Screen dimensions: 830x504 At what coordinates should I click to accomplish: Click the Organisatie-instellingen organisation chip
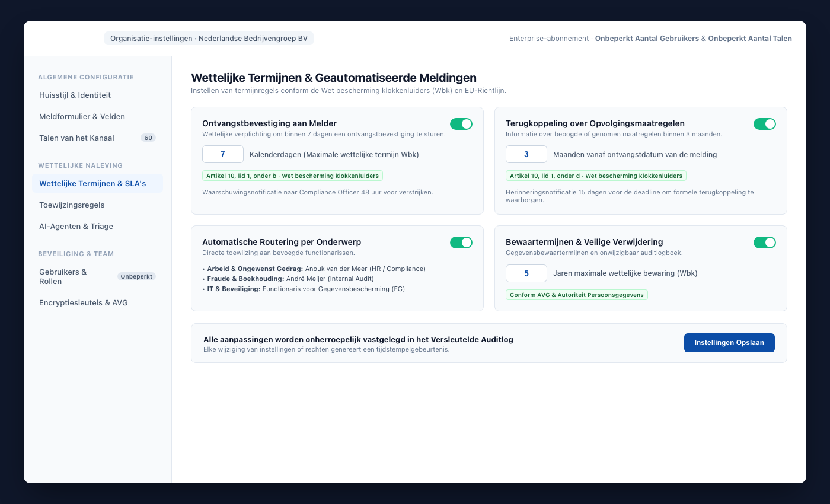point(209,38)
